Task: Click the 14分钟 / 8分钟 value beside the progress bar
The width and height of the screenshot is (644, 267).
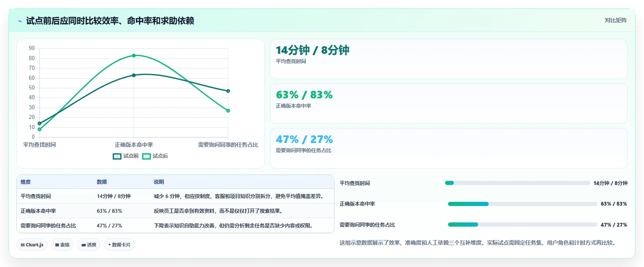Action: point(610,183)
